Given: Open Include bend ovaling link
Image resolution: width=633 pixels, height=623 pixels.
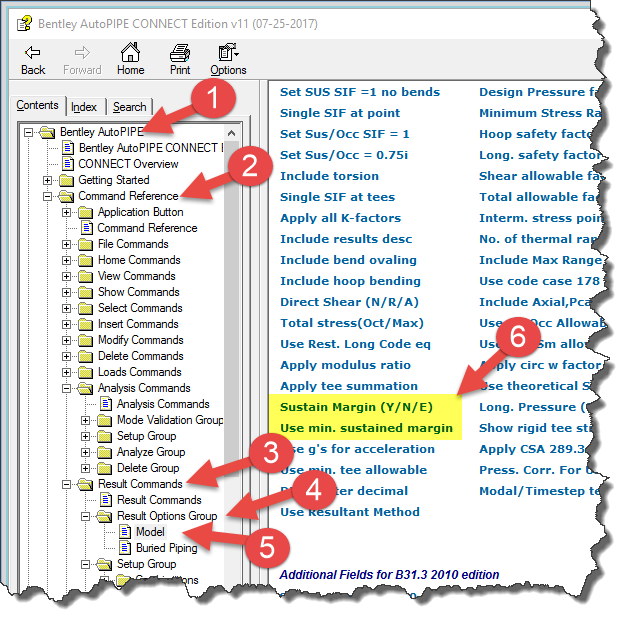Looking at the screenshot, I should pyautogui.click(x=348, y=260).
